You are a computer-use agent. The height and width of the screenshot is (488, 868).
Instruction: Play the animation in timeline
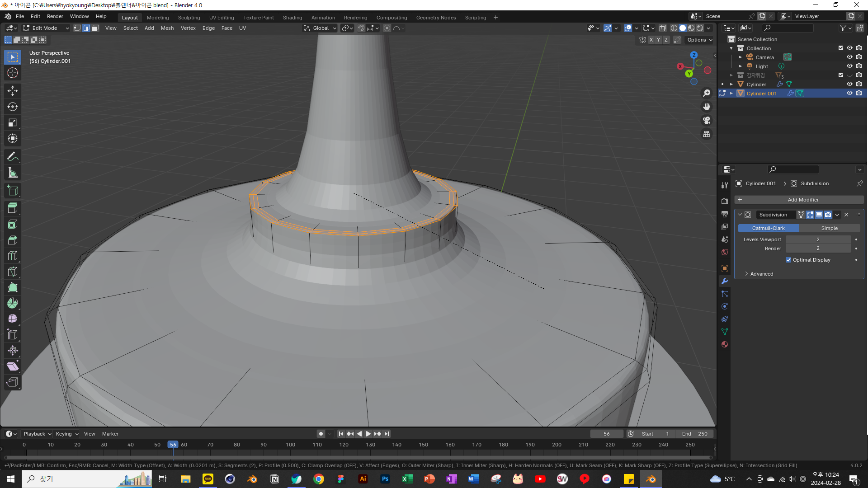[x=368, y=434]
